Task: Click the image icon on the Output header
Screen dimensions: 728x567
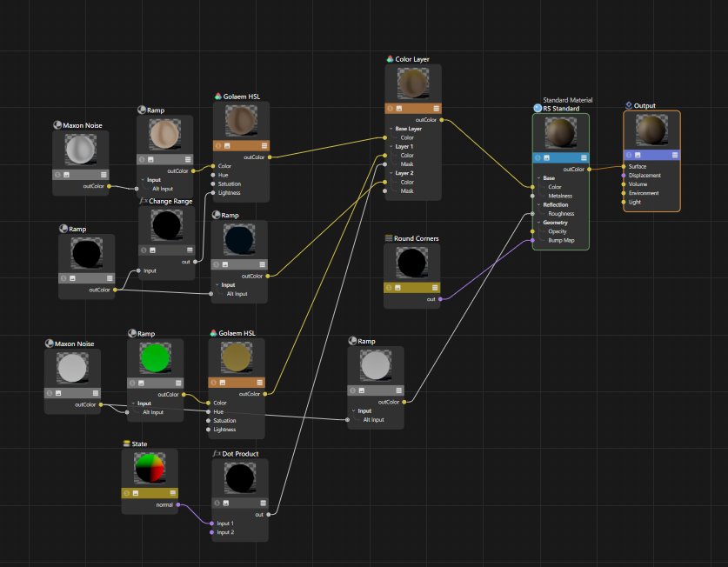Action: [638, 155]
